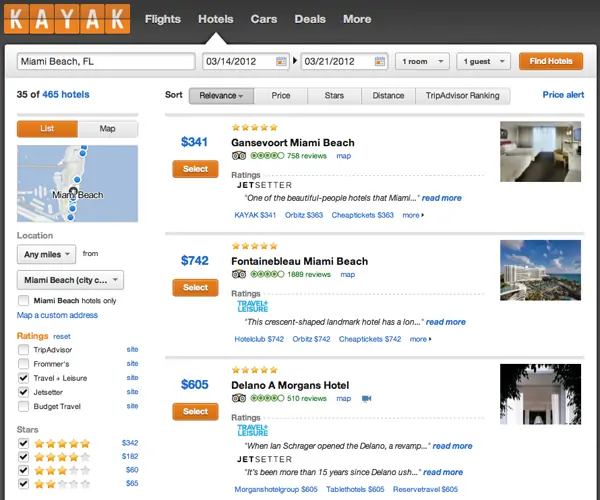Open the 1 room dropdown
The height and width of the screenshot is (500, 600).
click(x=422, y=61)
